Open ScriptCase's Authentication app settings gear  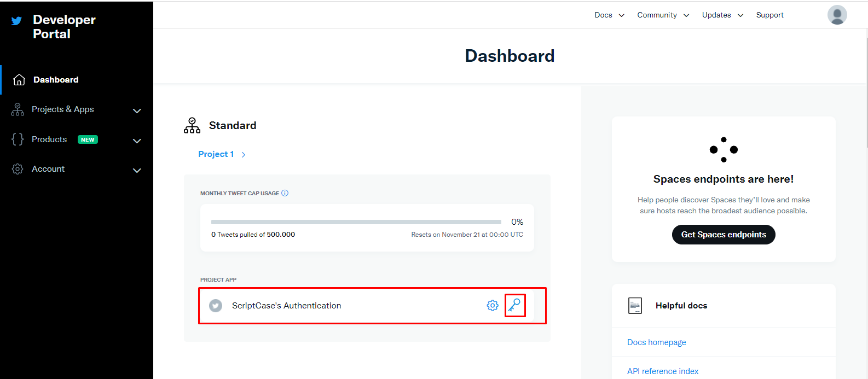(493, 306)
